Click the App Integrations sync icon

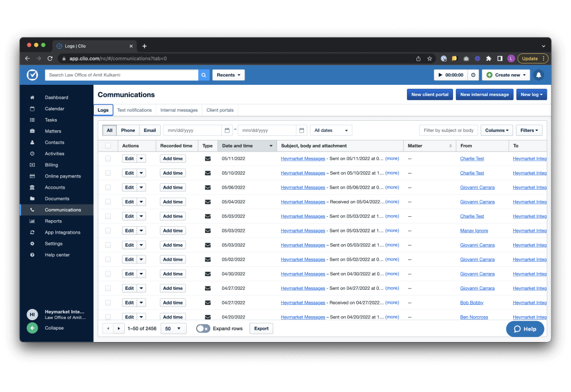(x=32, y=232)
